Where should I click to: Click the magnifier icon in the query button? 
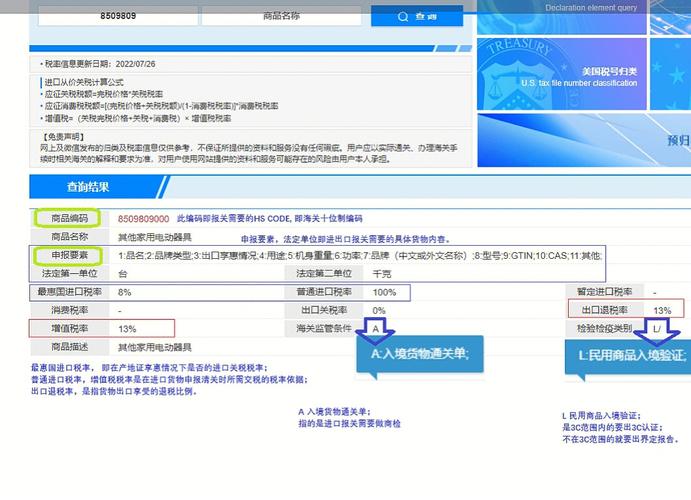[x=403, y=17]
